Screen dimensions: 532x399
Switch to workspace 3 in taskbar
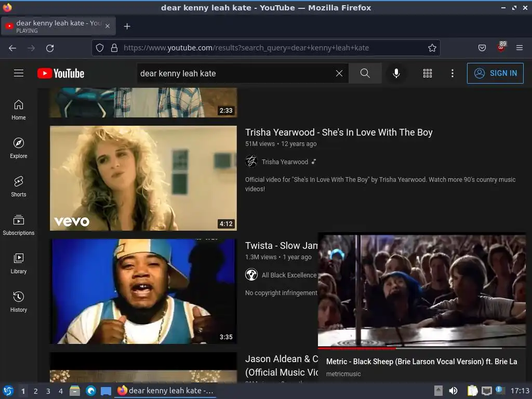point(48,391)
